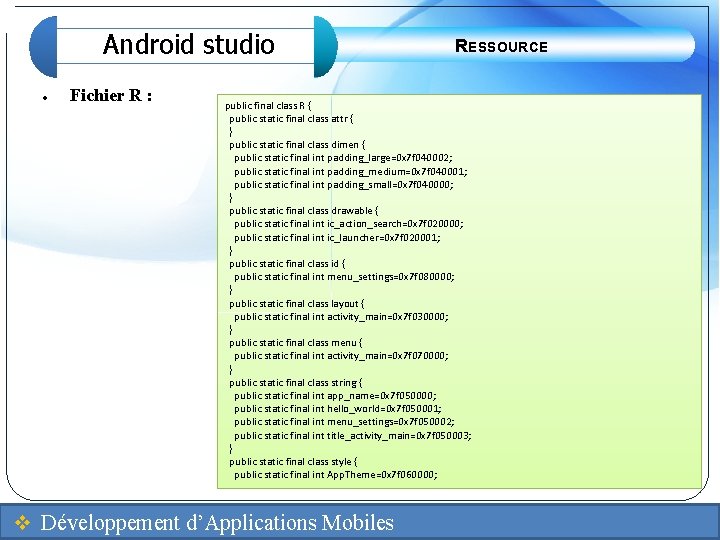The image size is (720, 540).
Task: Click the line 'public static final class dimen {'
Action: coord(297,145)
